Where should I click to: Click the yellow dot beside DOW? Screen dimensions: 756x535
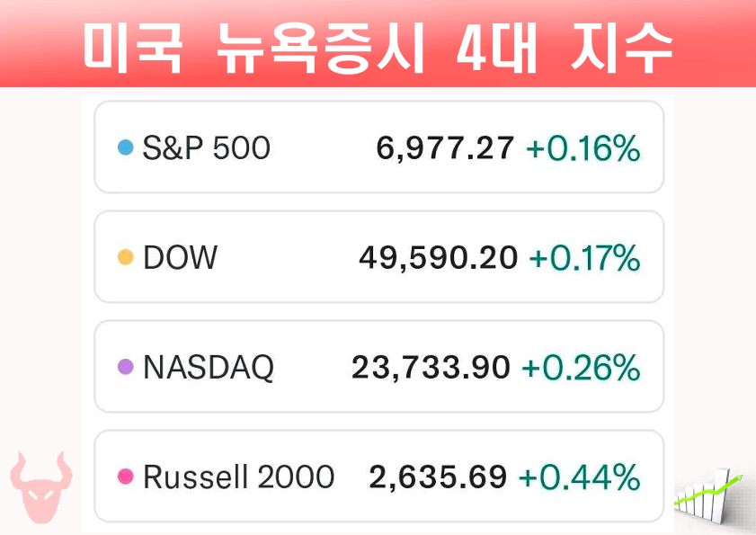[x=126, y=258]
